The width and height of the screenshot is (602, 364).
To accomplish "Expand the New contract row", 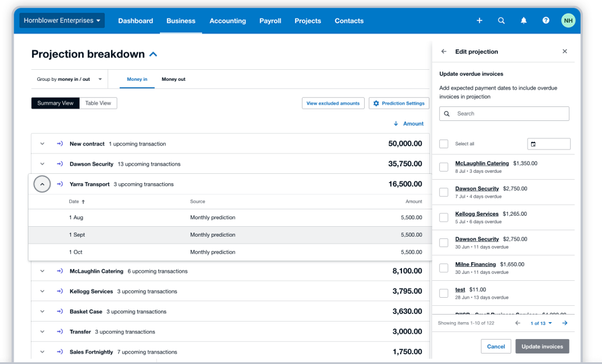I will (x=42, y=144).
